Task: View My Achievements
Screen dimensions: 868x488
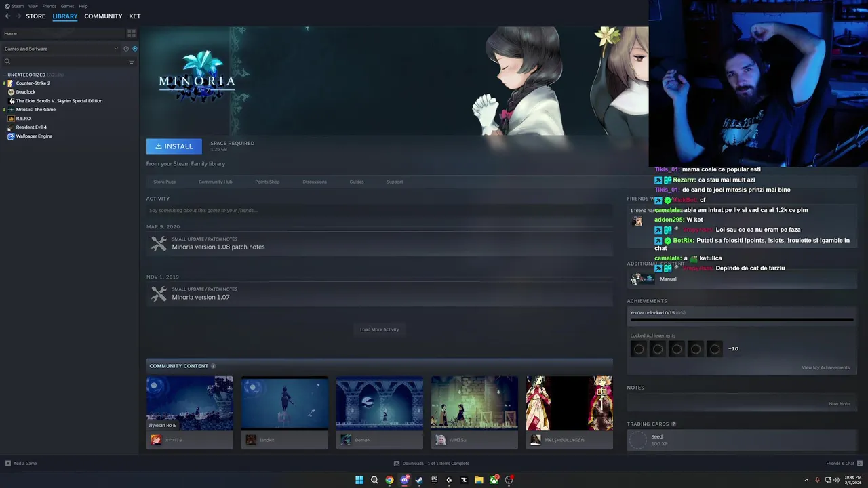Action: [x=825, y=367]
